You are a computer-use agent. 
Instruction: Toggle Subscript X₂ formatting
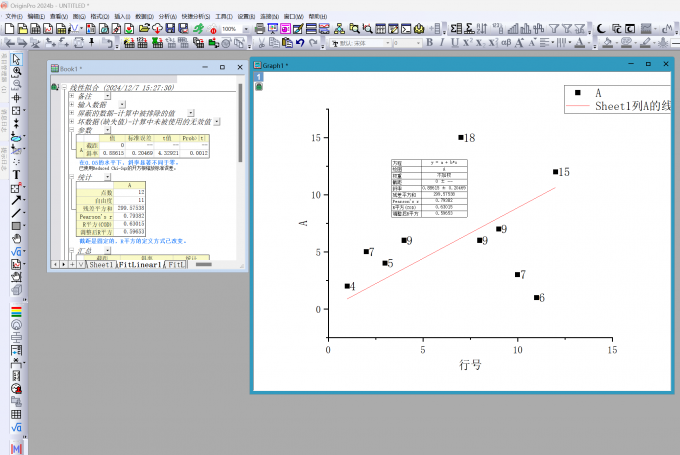[x=480, y=43]
